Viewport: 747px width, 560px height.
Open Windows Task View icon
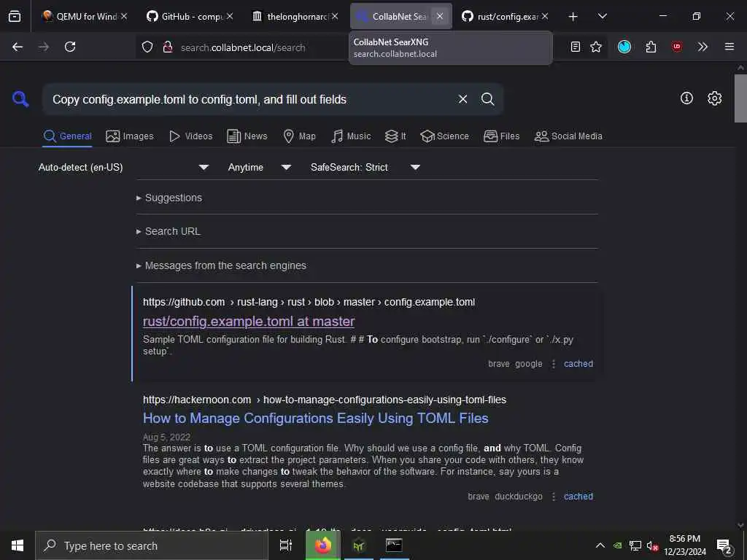click(285, 545)
